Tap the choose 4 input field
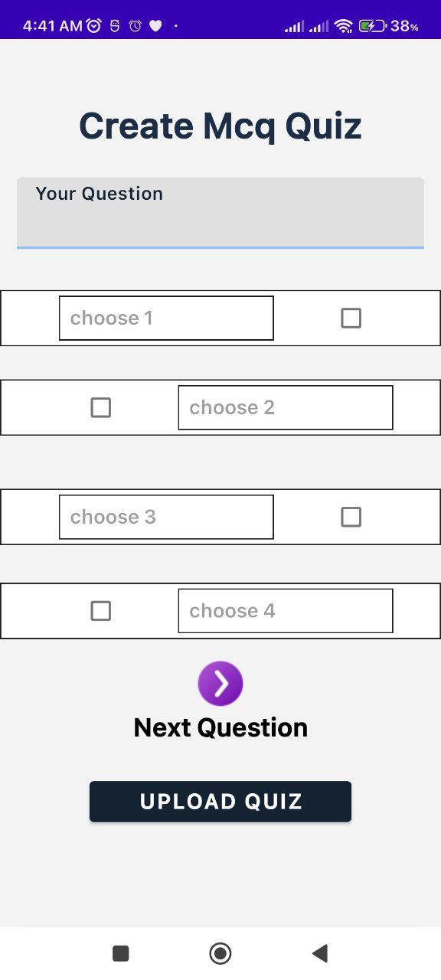Viewport: 441px width, 980px height. (x=285, y=610)
